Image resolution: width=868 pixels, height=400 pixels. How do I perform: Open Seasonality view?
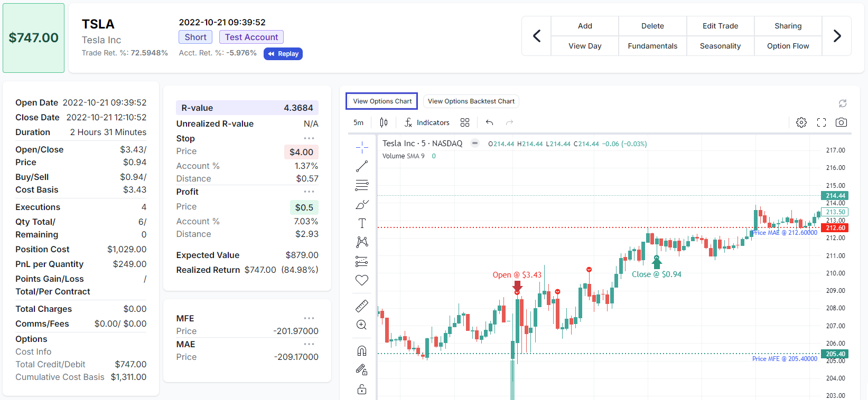pos(721,46)
